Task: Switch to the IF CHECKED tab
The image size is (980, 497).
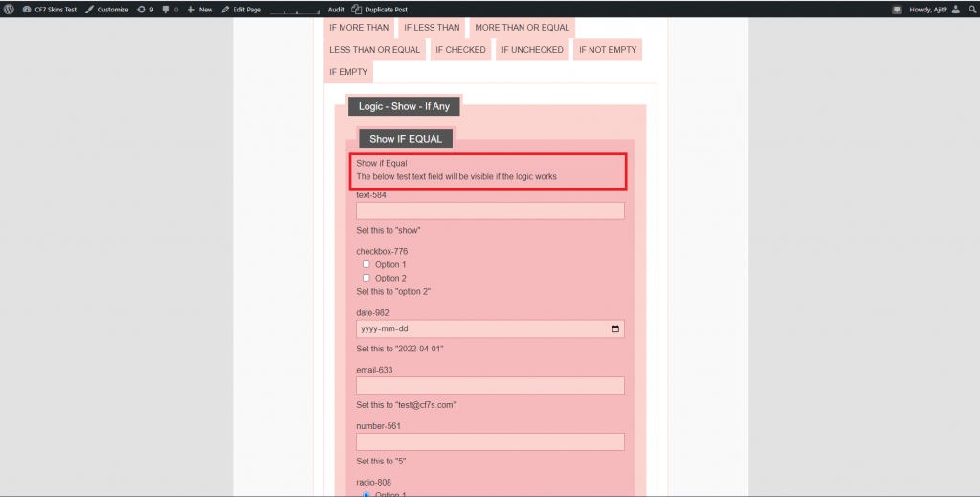Action: coord(460,50)
